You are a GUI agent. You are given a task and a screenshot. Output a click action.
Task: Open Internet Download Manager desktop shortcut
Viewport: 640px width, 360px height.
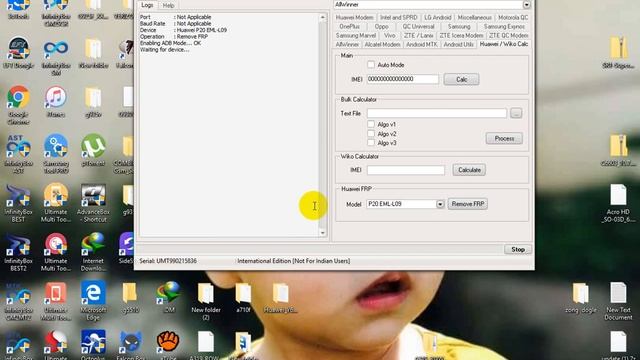point(93,252)
